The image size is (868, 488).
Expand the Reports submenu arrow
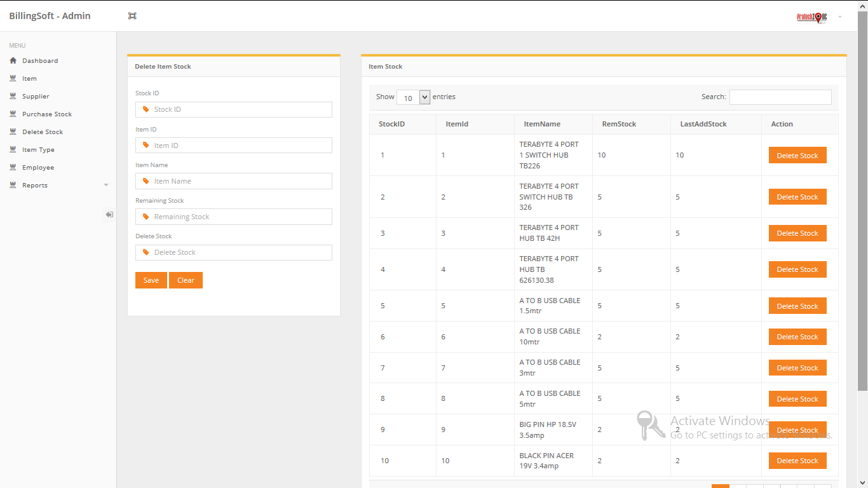(x=106, y=186)
